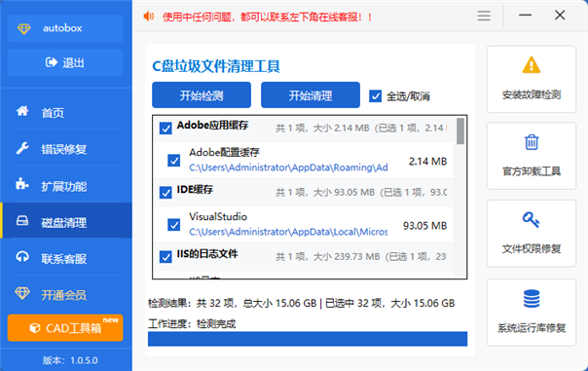The image size is (588, 371).
Task: Open the CAD工具箱 orange button
Action: [65, 328]
